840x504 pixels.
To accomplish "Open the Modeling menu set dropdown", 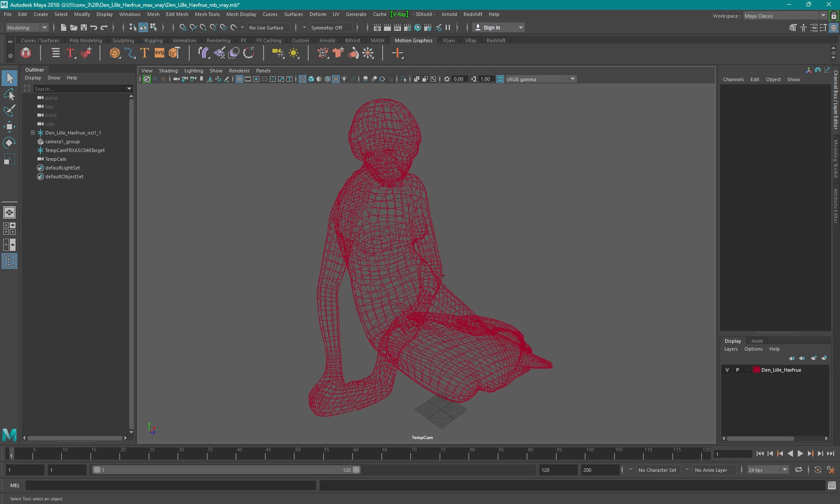I will pos(27,28).
